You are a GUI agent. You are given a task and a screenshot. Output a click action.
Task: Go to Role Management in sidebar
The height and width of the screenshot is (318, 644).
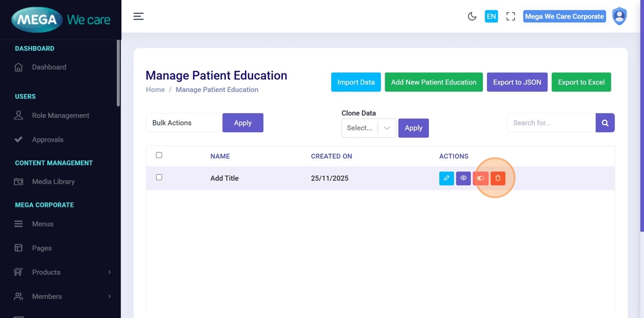[x=60, y=116]
